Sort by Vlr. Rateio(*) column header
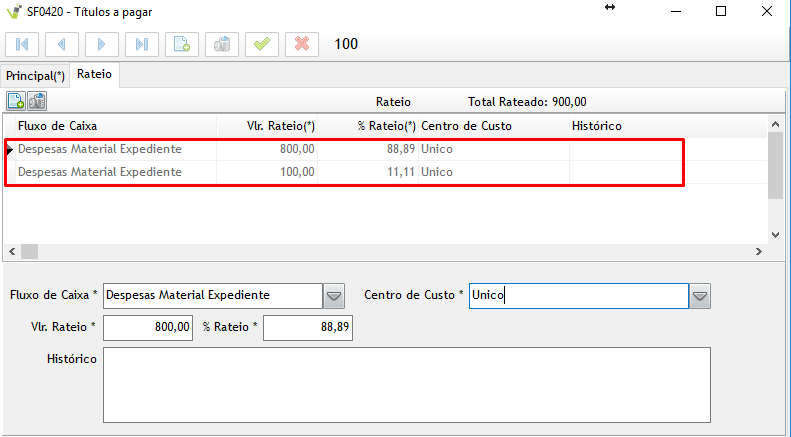The width and height of the screenshot is (791, 437). coord(281,126)
